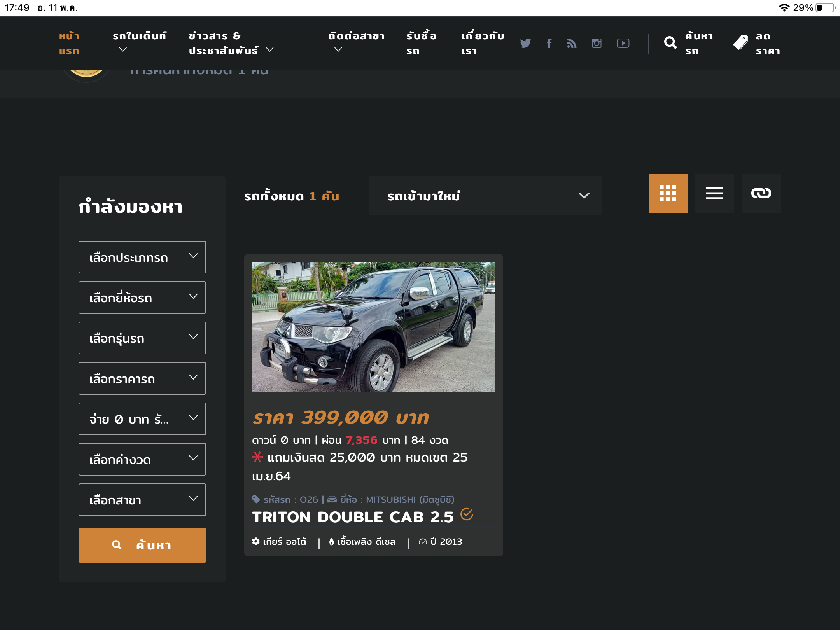The height and width of the screenshot is (630, 840).
Task: Expand the เลือกสาขา dropdown
Action: [142, 500]
